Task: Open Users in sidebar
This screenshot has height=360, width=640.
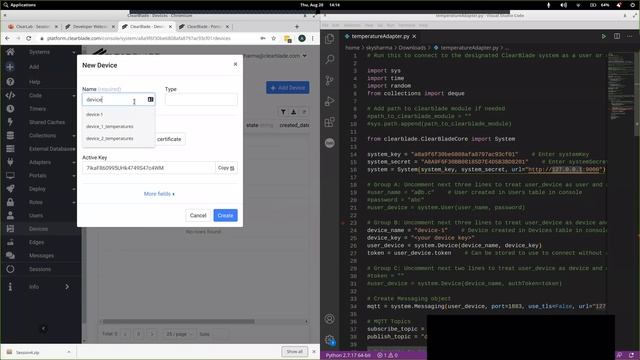Action: (x=36, y=216)
